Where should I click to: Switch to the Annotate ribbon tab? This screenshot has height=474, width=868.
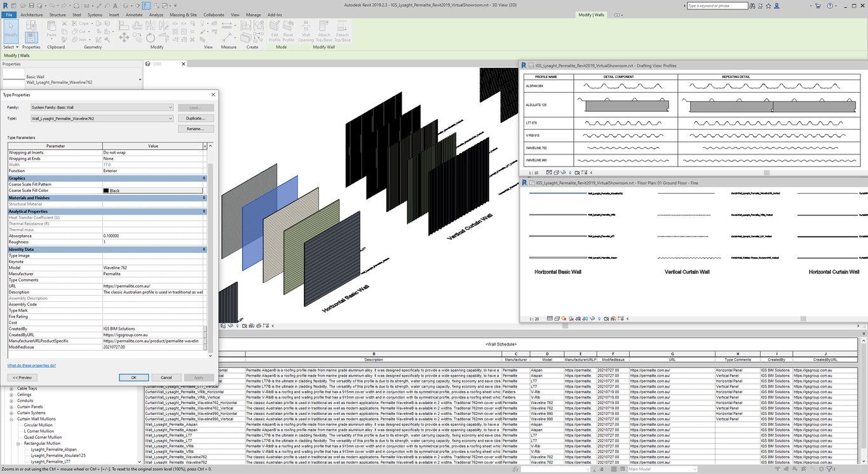[x=134, y=14]
